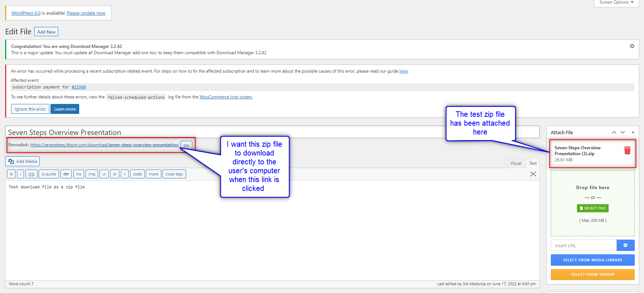Open the Add Media dialog
644x293 pixels.
click(x=22, y=161)
